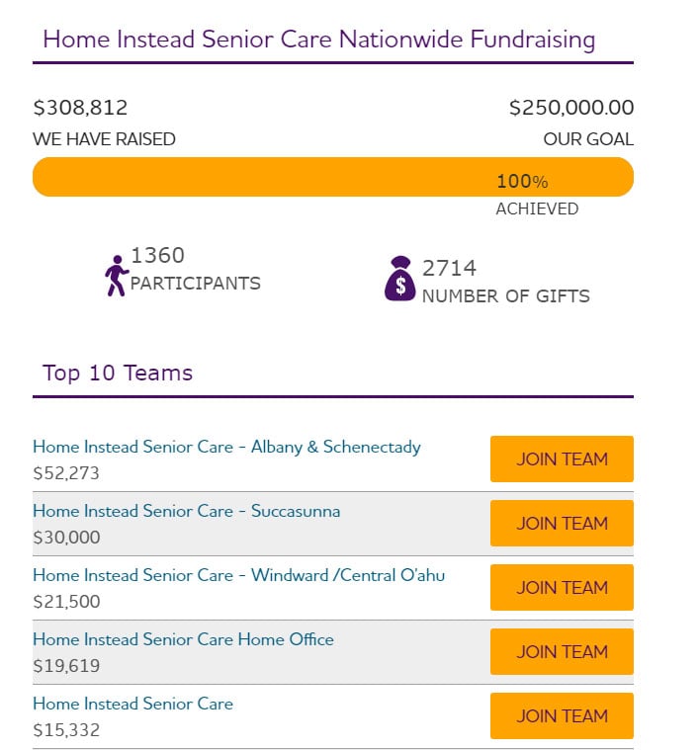Click the $250,000.00 goal amount
The image size is (700, 750).
[x=571, y=108]
